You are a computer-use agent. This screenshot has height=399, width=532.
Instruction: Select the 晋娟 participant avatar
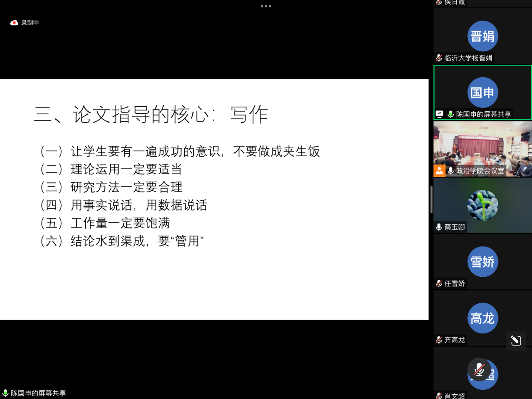coord(482,36)
